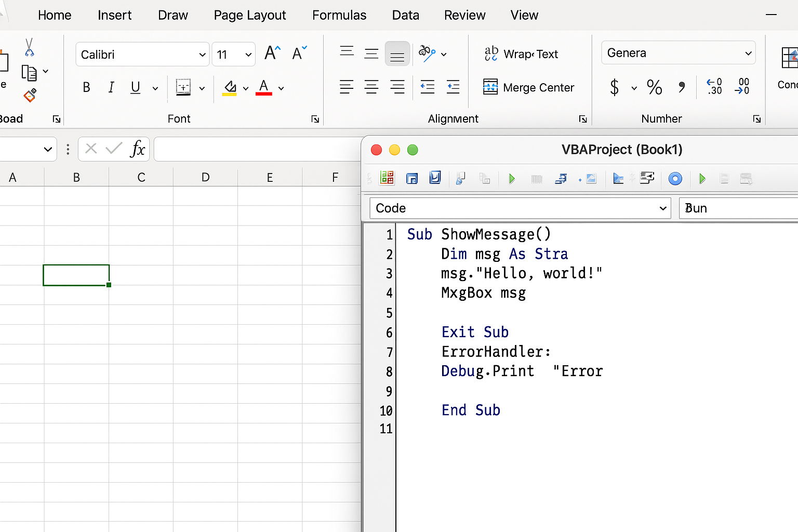Viewport: 798px width, 532px height.
Task: Open the Insert ribbon tab
Action: pyautogui.click(x=114, y=15)
